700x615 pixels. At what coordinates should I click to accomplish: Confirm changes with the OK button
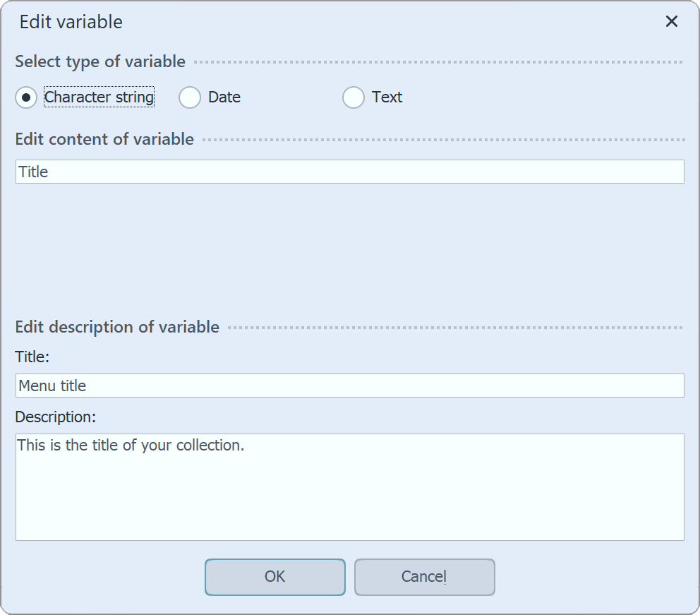pyautogui.click(x=274, y=577)
